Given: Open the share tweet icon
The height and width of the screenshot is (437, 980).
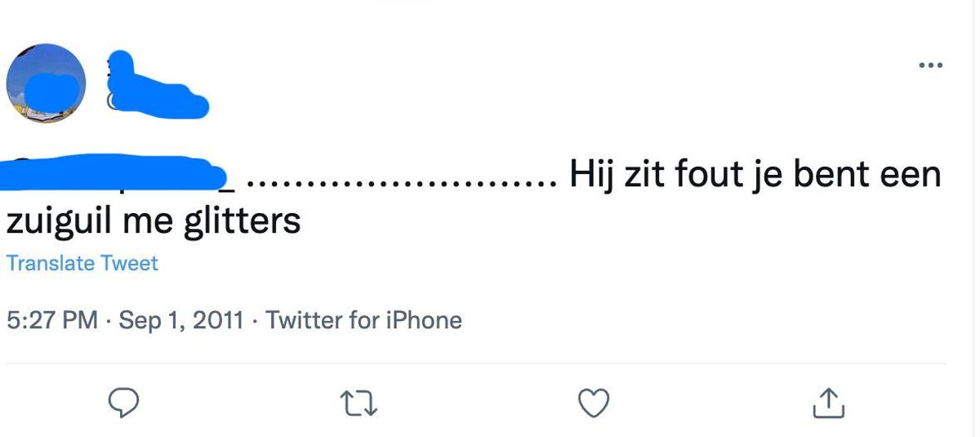Looking at the screenshot, I should click(828, 402).
